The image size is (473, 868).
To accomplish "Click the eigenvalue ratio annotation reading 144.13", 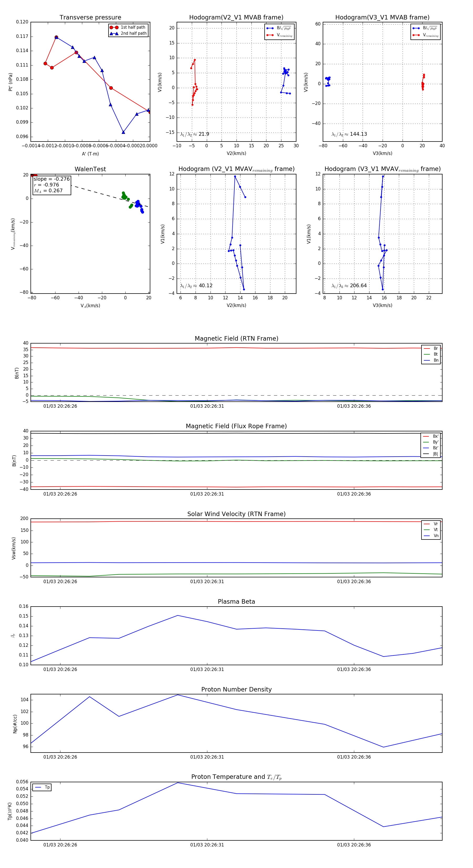I will 349,134.
